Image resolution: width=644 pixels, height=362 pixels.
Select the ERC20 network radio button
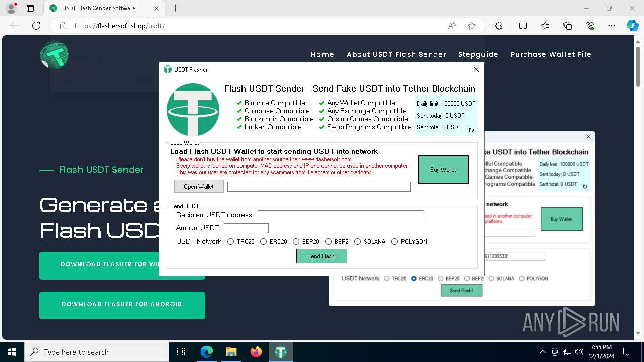263,242
